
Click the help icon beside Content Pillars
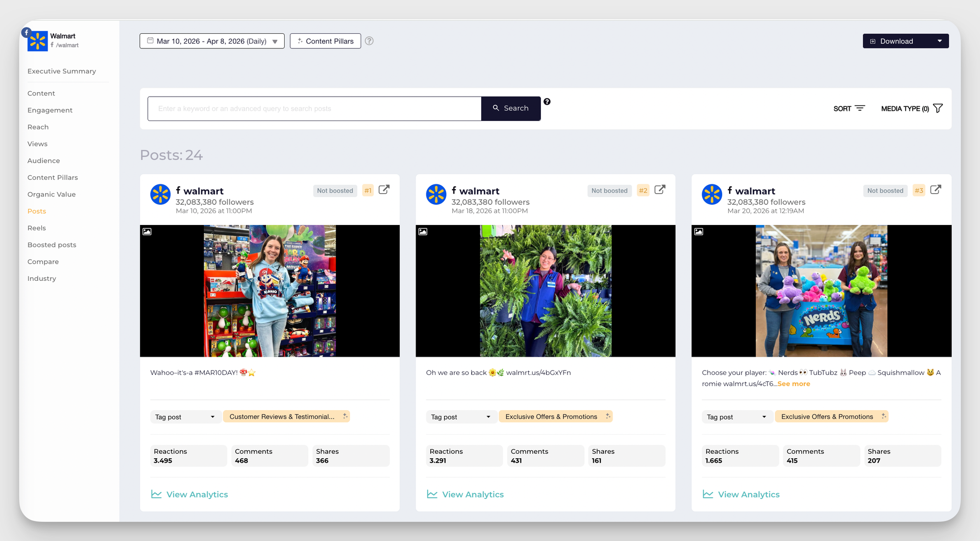(369, 41)
